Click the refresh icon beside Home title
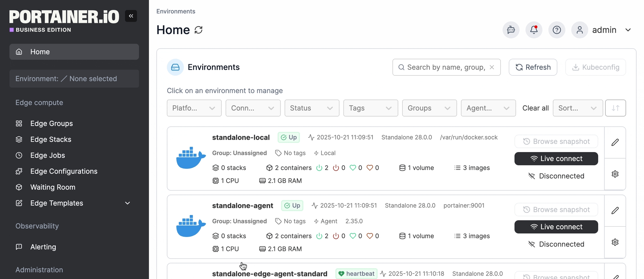 point(198,30)
